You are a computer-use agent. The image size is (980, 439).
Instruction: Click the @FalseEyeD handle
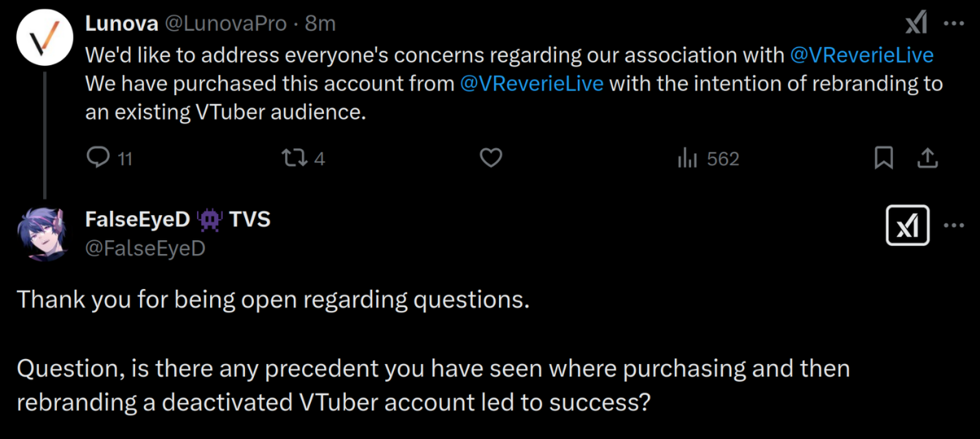[x=144, y=248]
